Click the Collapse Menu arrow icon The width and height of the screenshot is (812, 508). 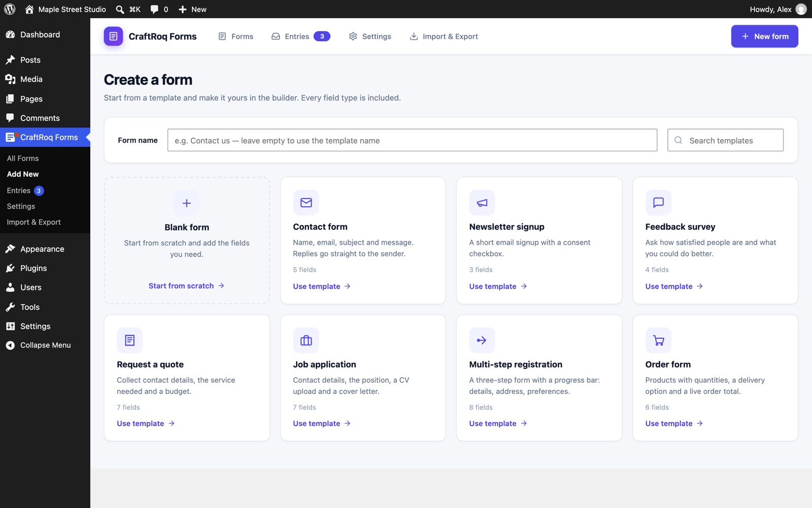(x=10, y=345)
